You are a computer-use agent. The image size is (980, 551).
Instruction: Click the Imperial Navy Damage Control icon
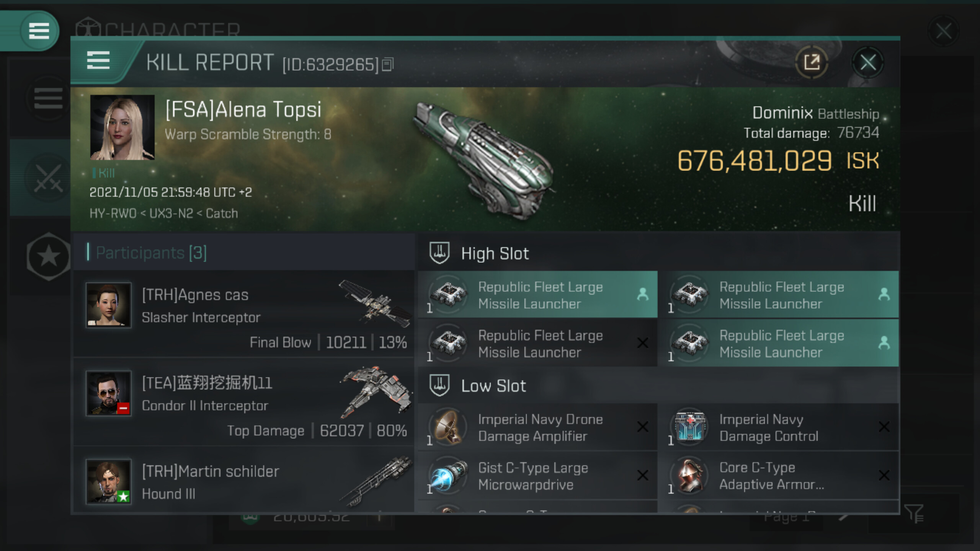tap(690, 427)
